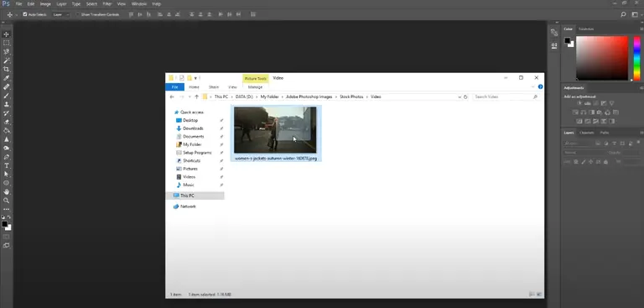Viewport: 644px width, 308px height.
Task: Click the Layers panel kind search field
Action: (x=579, y=144)
